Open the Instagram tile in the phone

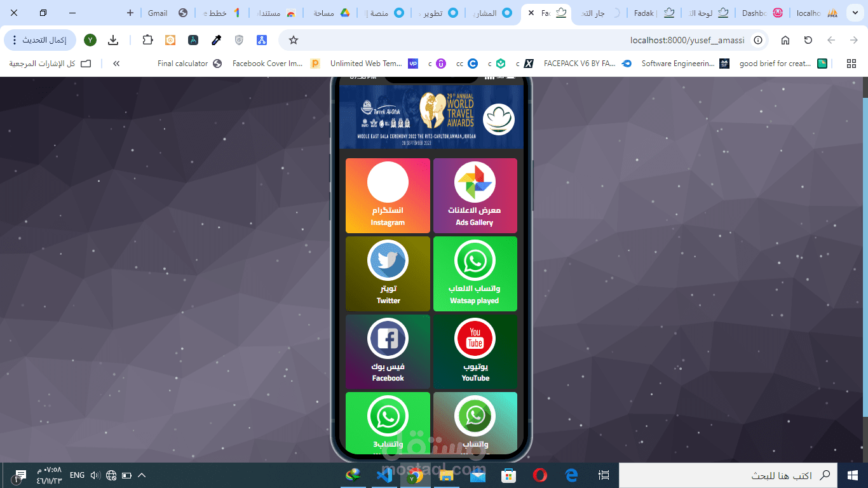tap(388, 196)
